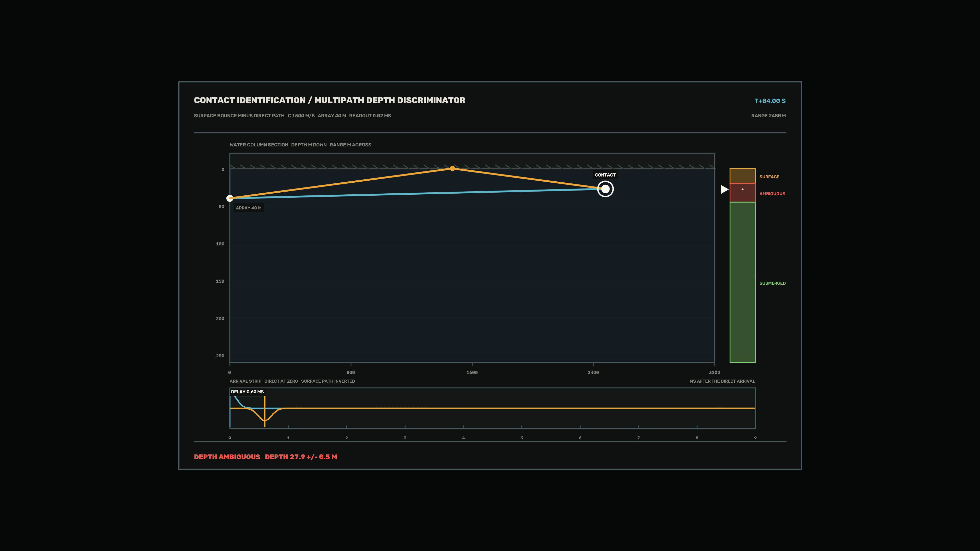Viewport: 980px width, 551px height.
Task: Click the T+04.00 S time readout
Action: coord(770,101)
